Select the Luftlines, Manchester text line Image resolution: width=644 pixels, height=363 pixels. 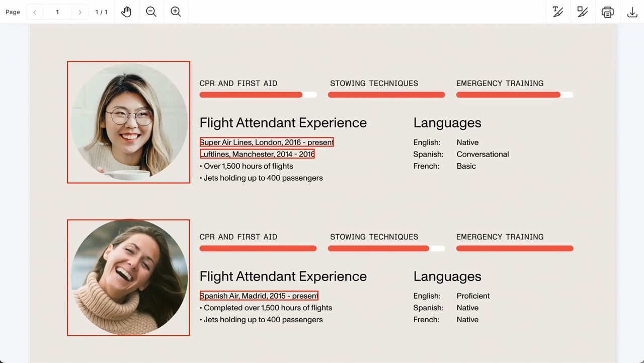click(x=258, y=154)
